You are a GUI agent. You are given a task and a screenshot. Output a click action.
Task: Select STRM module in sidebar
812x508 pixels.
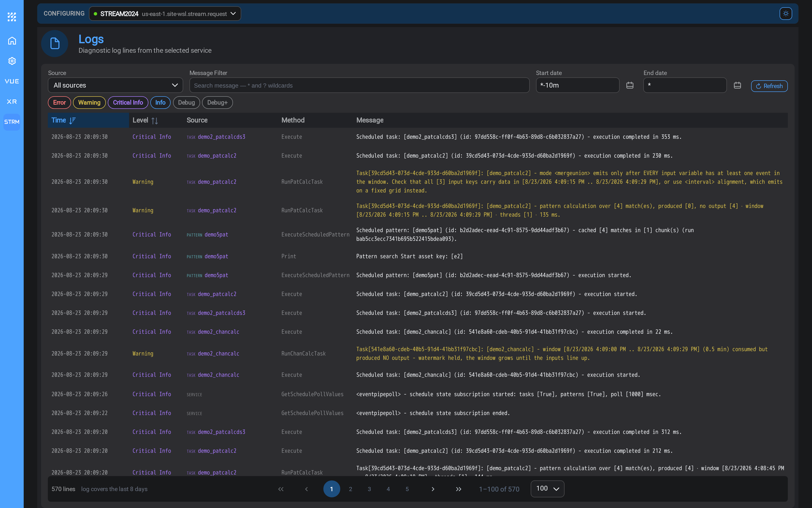(12, 122)
